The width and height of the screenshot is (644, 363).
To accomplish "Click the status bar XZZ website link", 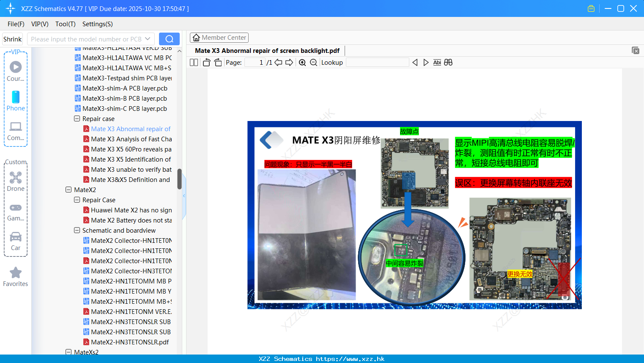I will point(322,359).
